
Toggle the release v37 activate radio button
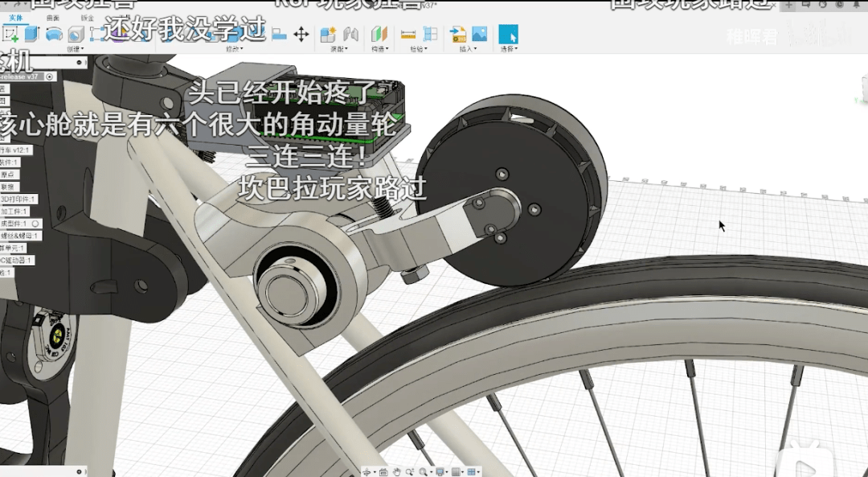point(50,76)
